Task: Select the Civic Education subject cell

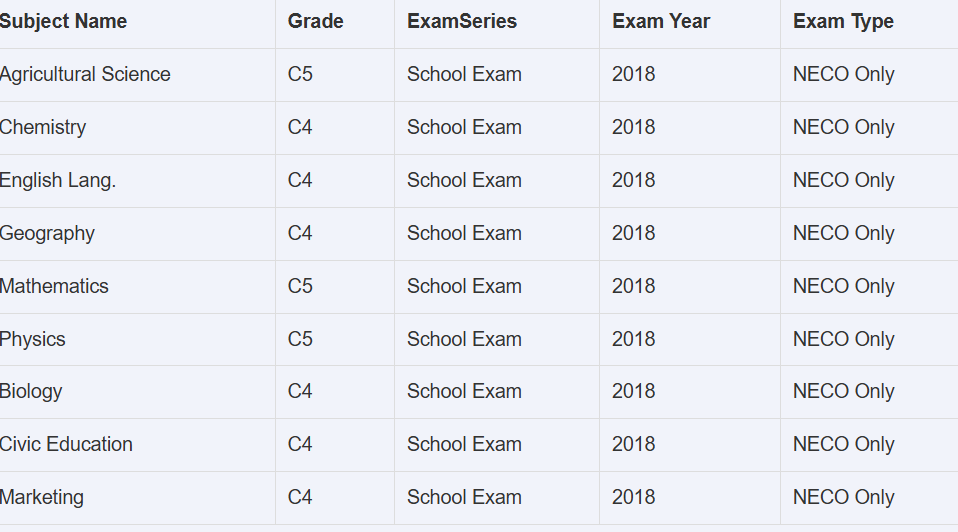Action: click(x=67, y=444)
